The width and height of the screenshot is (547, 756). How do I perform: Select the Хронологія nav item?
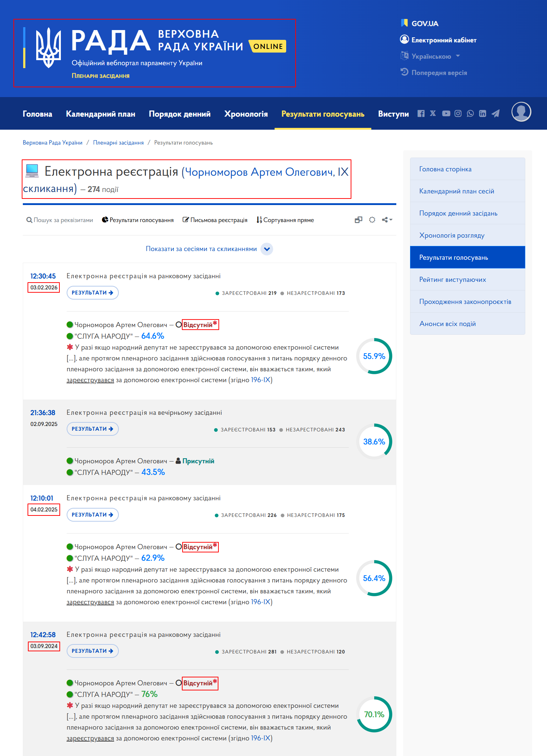(246, 114)
